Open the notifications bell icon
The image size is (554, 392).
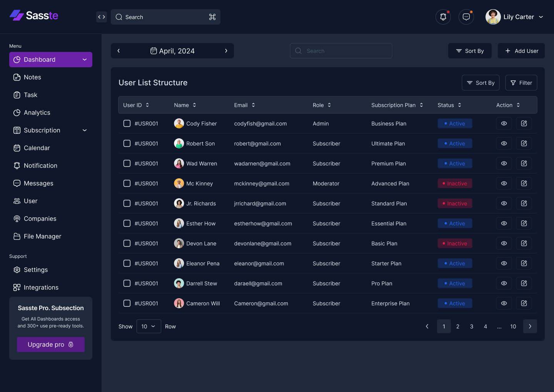pos(443,17)
